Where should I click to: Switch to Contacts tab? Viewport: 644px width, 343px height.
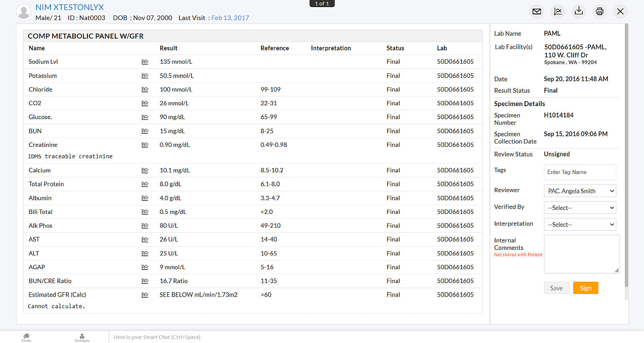[x=82, y=338]
